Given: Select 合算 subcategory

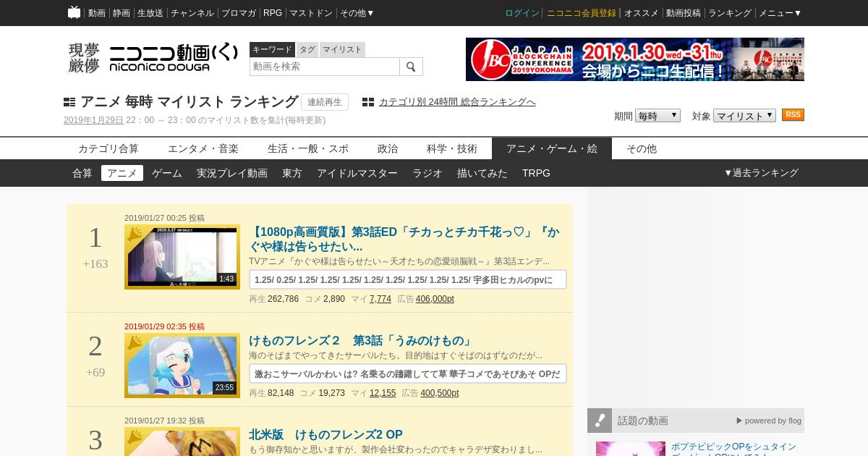Looking at the screenshot, I should (x=82, y=173).
